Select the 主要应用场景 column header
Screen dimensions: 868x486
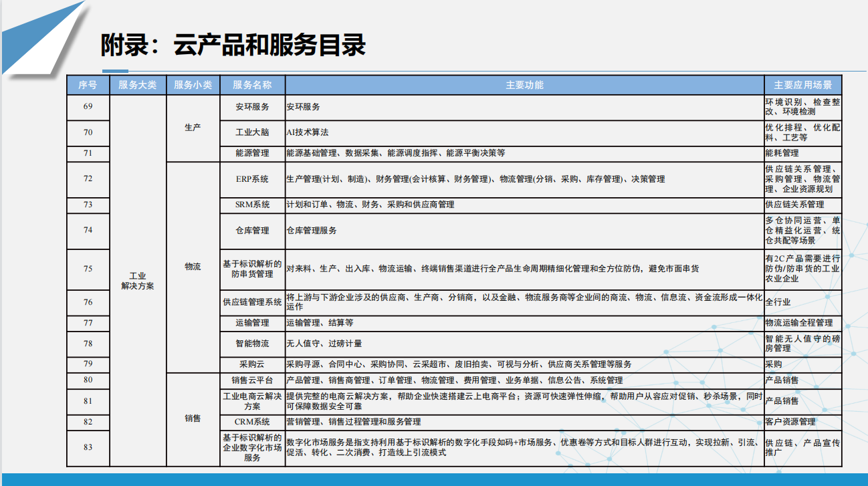802,85
